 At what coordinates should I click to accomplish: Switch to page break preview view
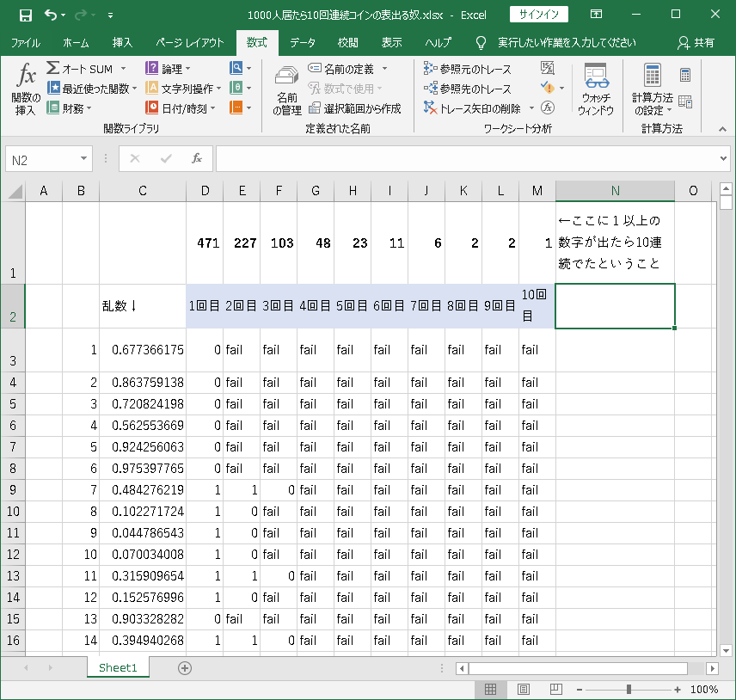coord(555,689)
